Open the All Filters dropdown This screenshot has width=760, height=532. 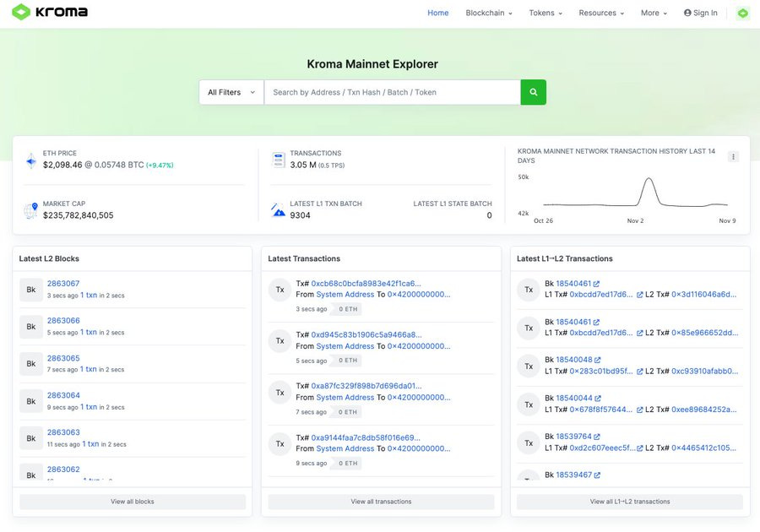[x=231, y=92]
